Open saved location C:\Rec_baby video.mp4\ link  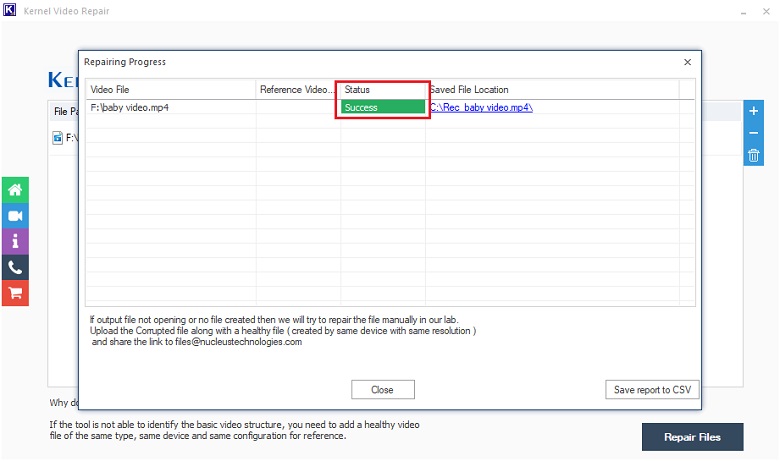[481, 107]
